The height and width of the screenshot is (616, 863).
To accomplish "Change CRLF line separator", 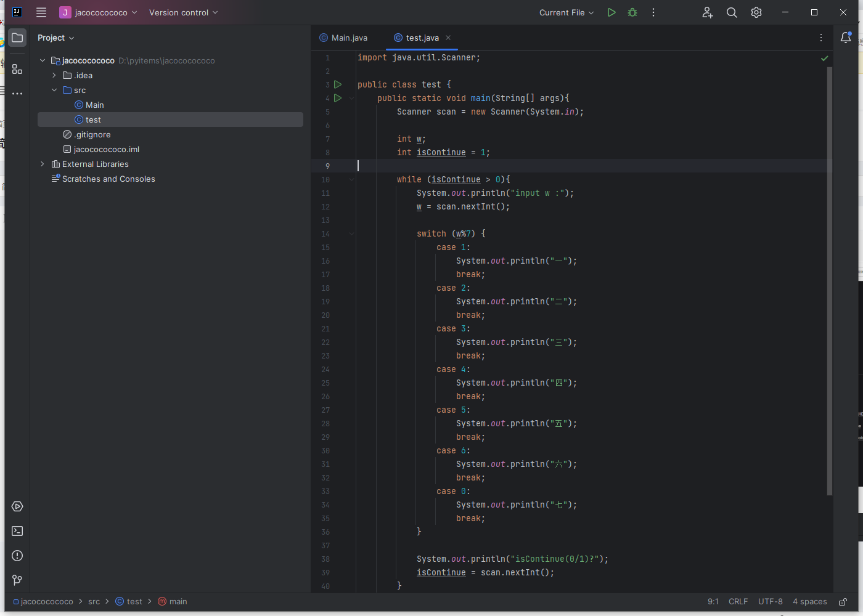I will pyautogui.click(x=738, y=602).
